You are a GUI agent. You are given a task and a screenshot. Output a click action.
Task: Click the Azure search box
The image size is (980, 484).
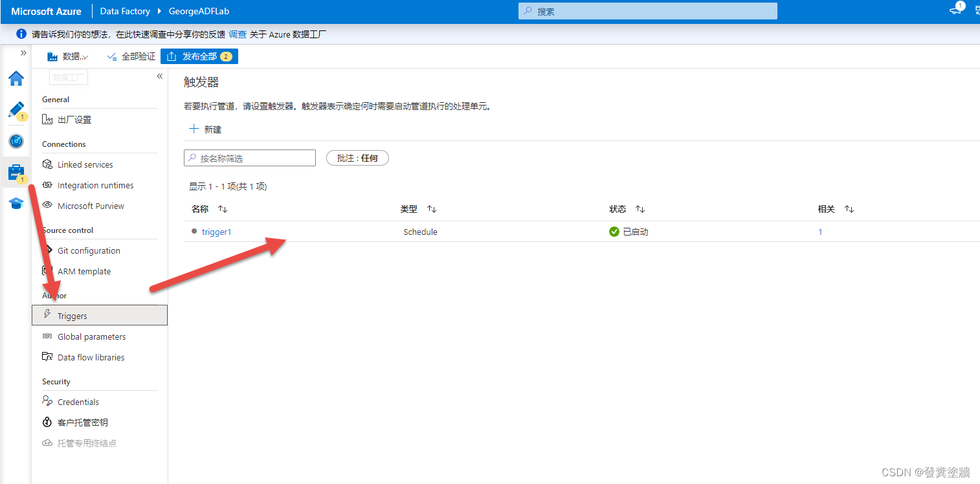click(x=647, y=12)
